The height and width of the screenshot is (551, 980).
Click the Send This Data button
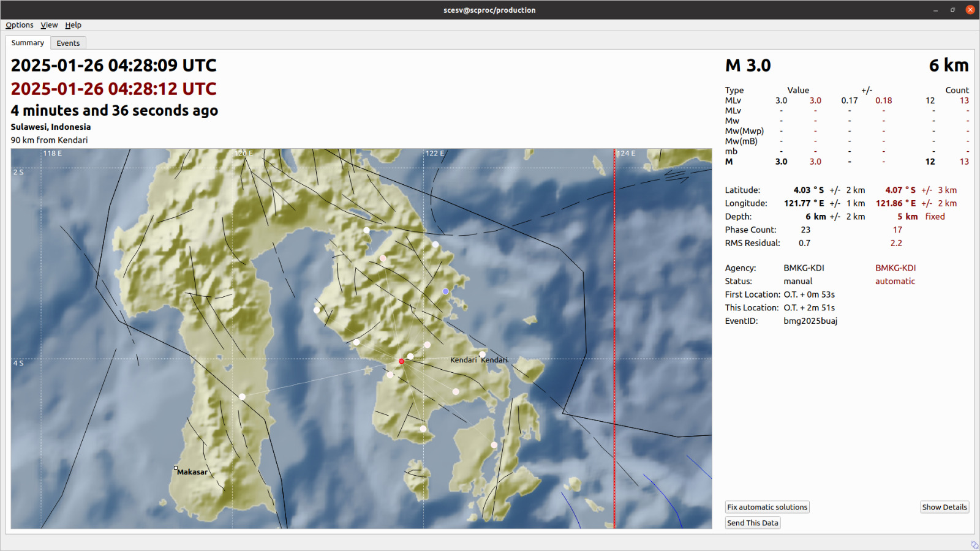(753, 523)
